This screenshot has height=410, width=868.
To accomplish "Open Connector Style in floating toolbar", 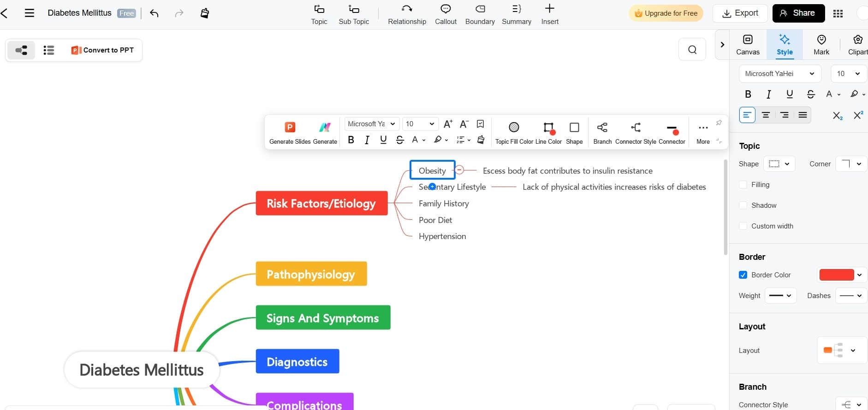I will tap(636, 133).
